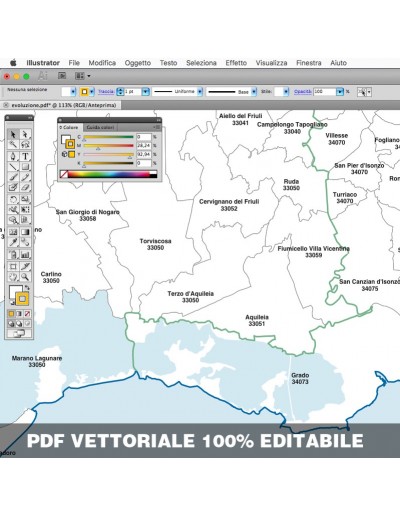Select the Type tool

tap(25, 156)
